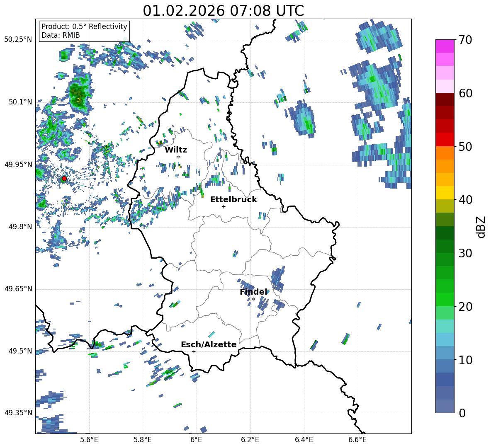
Task: Click the 50 dBZ colorbar tick label
Action: [465, 146]
